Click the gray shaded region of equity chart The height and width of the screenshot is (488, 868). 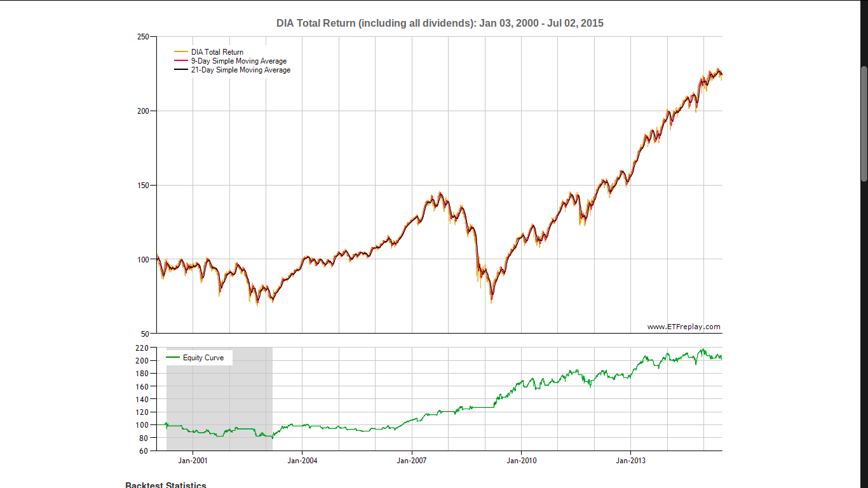click(x=219, y=399)
